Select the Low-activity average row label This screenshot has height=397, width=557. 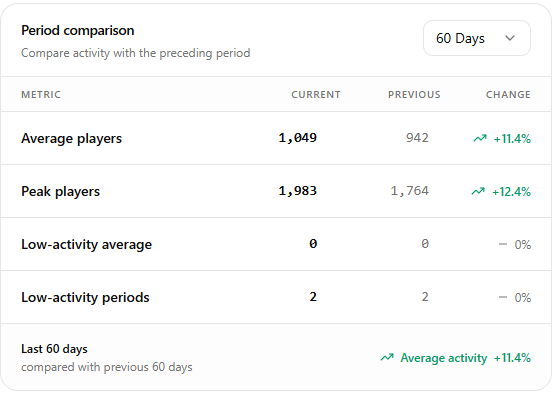[x=87, y=246]
